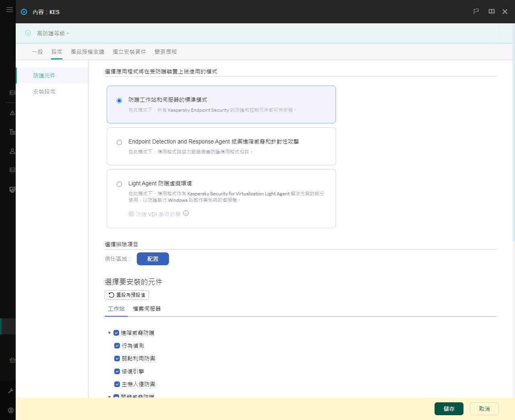This screenshot has height=420, width=515.
Task: Switch to the 檔案伺服器 tab
Action: click(x=146, y=309)
